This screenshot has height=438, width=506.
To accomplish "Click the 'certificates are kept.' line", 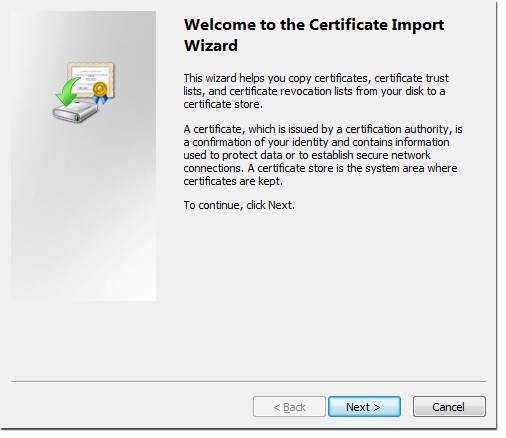I will 233,181.
